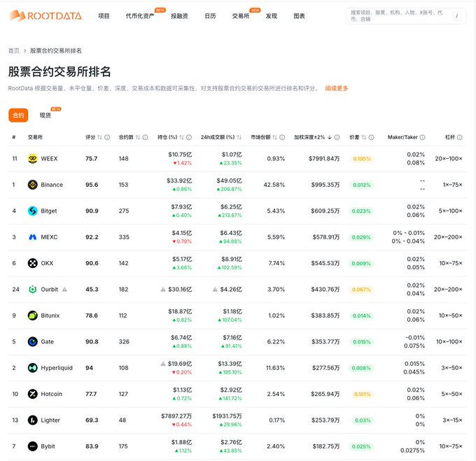Click the warning triangle by Hyperliquid $19.69亿
This screenshot has height=461, width=476.
(x=163, y=363)
